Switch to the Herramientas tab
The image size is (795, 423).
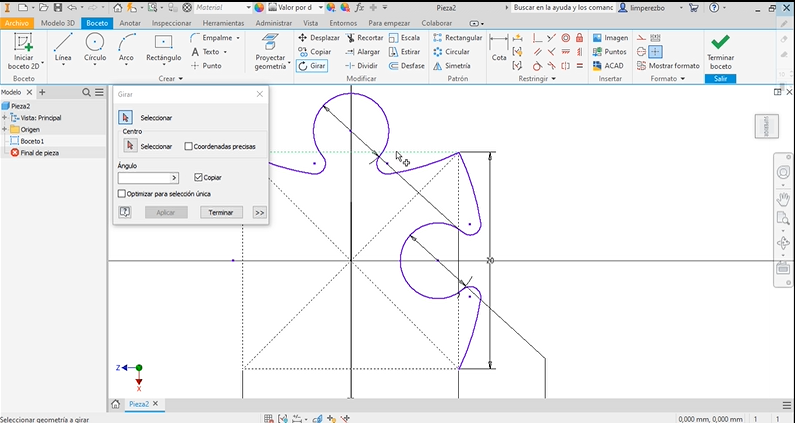(223, 23)
